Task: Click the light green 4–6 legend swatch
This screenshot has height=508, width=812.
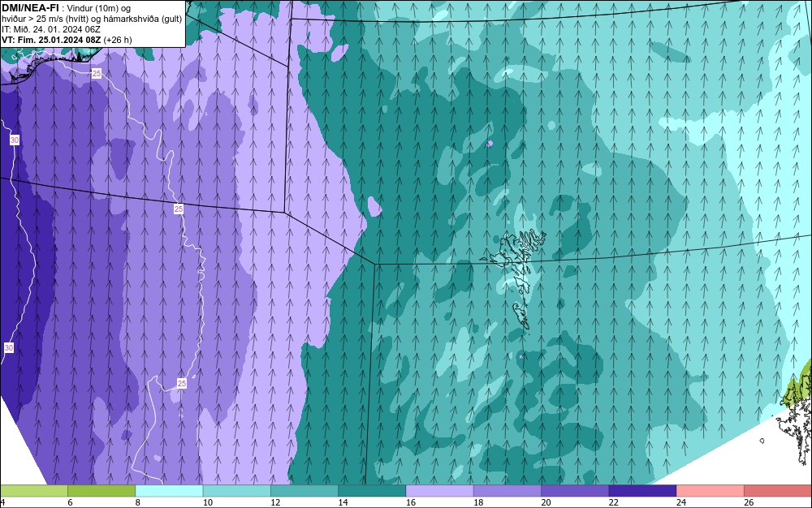Action: (x=33, y=490)
